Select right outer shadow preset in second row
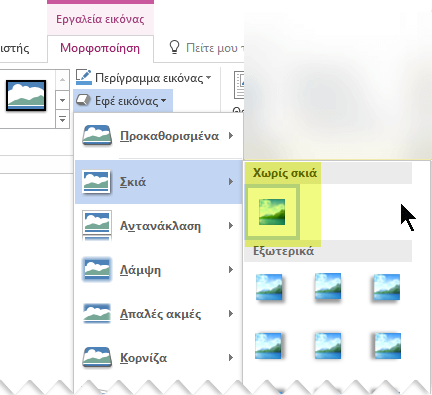The height and width of the screenshot is (395, 432). coord(387,346)
